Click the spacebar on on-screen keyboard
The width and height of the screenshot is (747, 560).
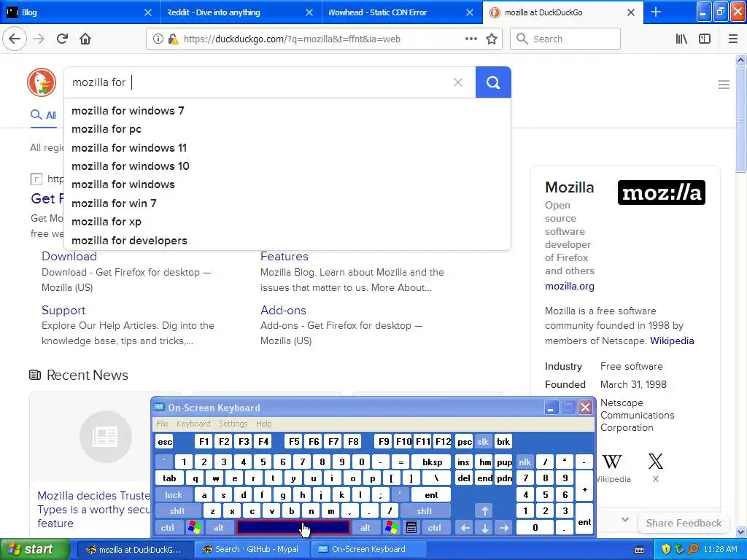(293, 528)
